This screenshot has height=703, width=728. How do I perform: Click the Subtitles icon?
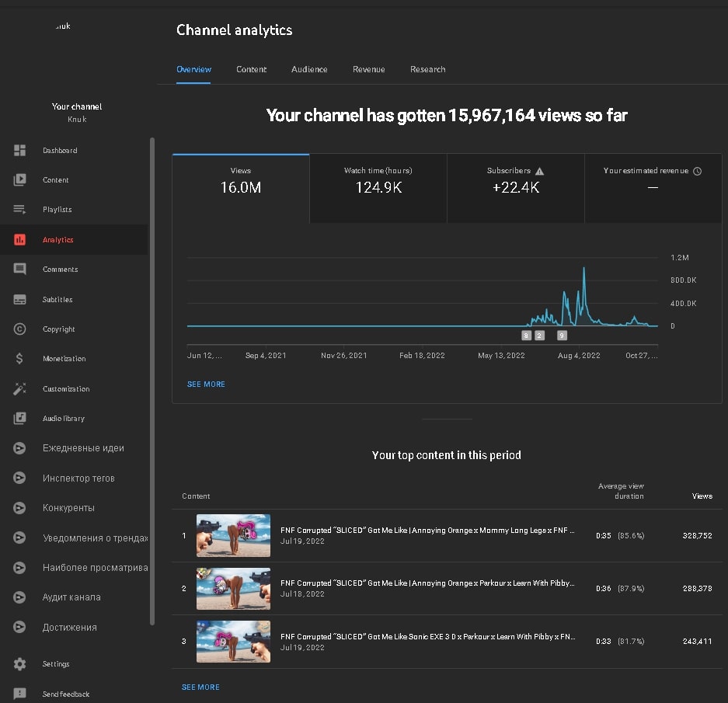pyautogui.click(x=19, y=300)
